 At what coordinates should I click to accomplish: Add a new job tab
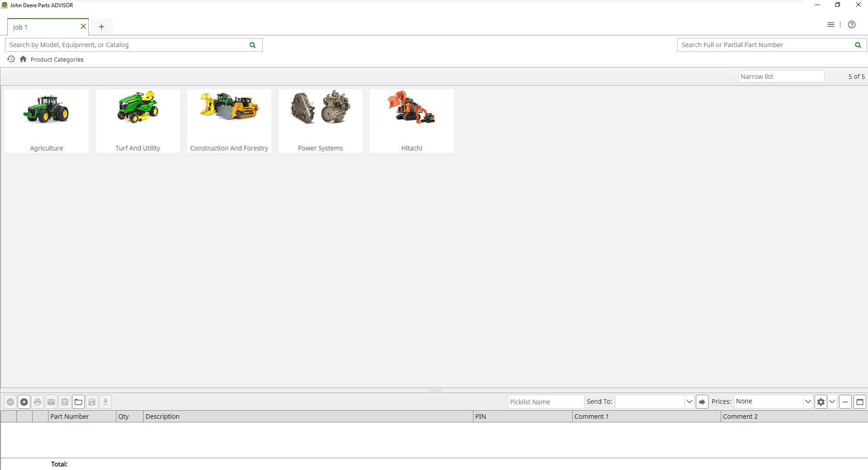tap(101, 27)
